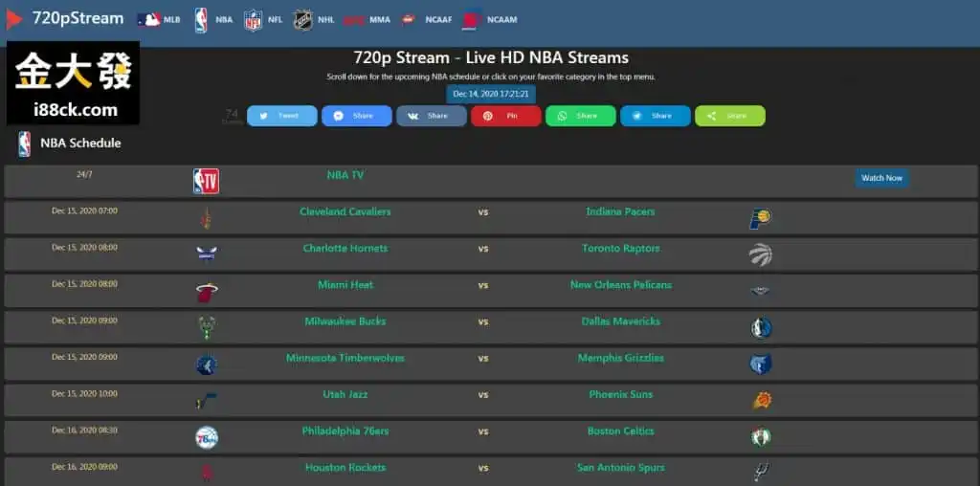This screenshot has width=980, height=486.
Task: Click the 720pStream play logo icon
Action: (x=13, y=19)
